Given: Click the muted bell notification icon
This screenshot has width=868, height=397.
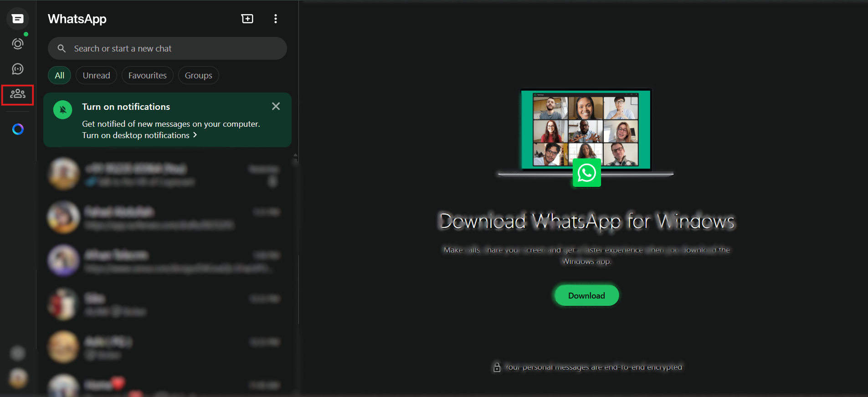Looking at the screenshot, I should point(63,110).
